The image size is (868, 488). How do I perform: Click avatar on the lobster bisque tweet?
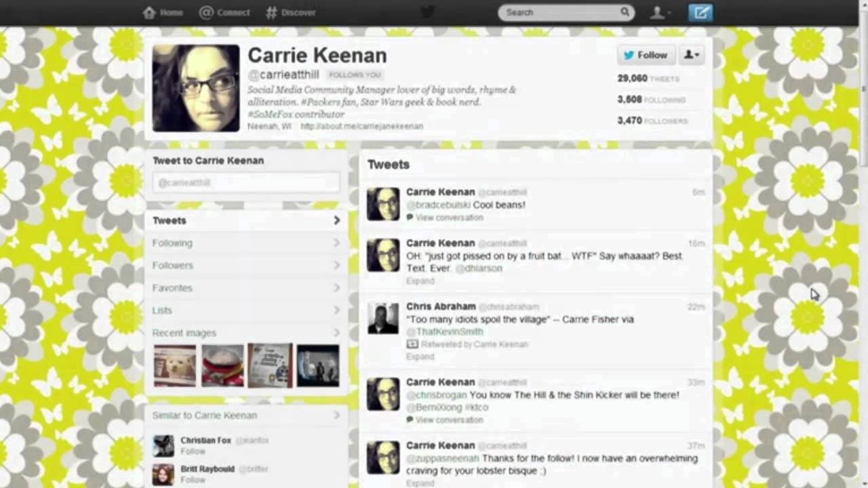tap(383, 457)
